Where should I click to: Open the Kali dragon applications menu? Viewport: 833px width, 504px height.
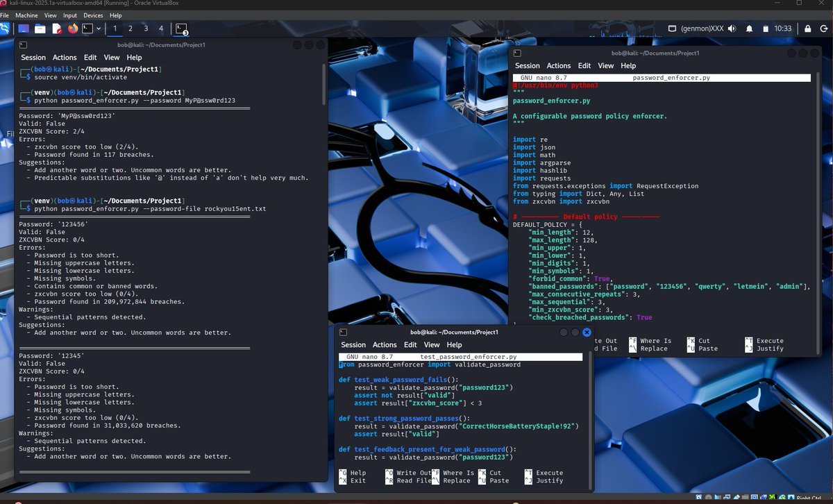click(x=6, y=28)
